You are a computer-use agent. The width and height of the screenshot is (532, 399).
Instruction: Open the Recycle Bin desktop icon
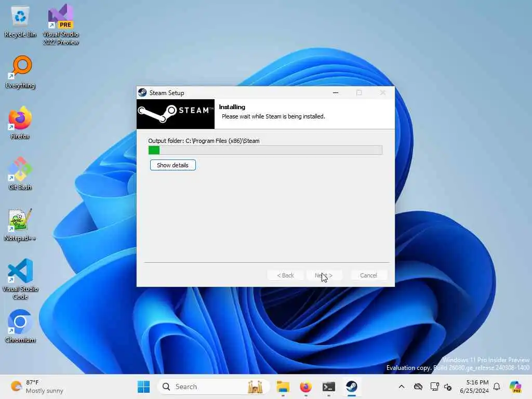(x=20, y=22)
